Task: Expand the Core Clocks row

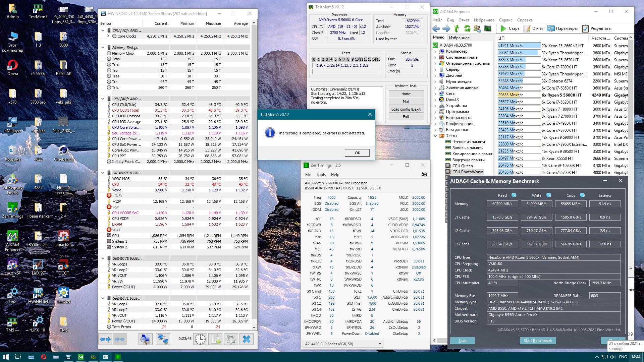Action: 108,36
